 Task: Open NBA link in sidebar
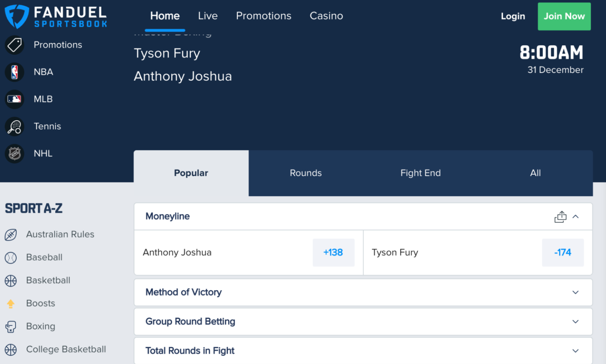click(x=43, y=72)
